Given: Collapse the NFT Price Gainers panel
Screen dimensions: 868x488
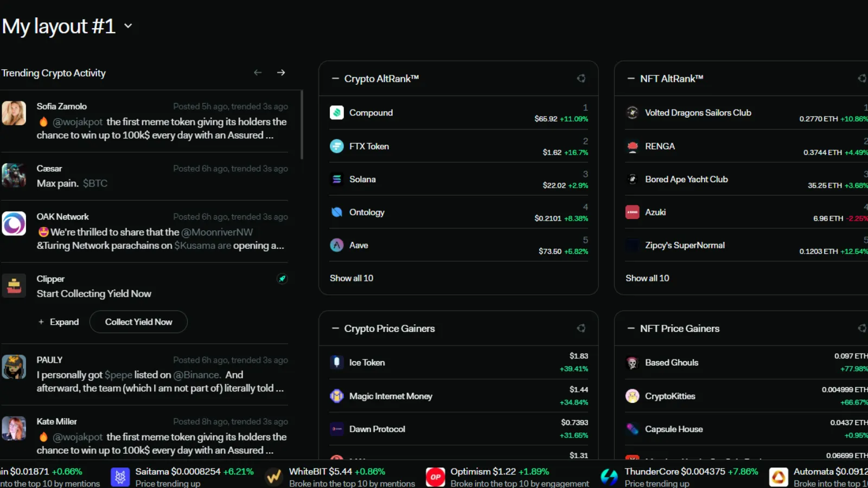Looking at the screenshot, I should pos(630,328).
